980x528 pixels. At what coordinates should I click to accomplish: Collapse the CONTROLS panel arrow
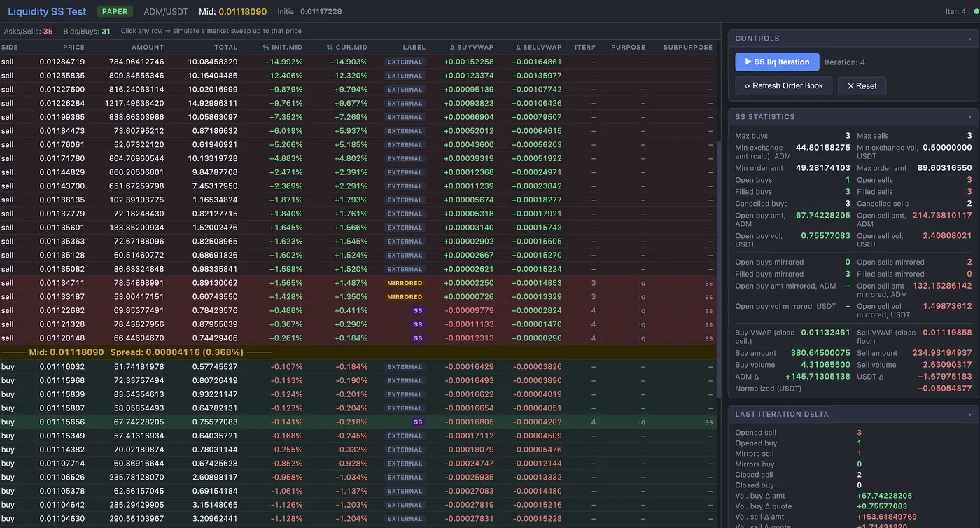pos(969,39)
